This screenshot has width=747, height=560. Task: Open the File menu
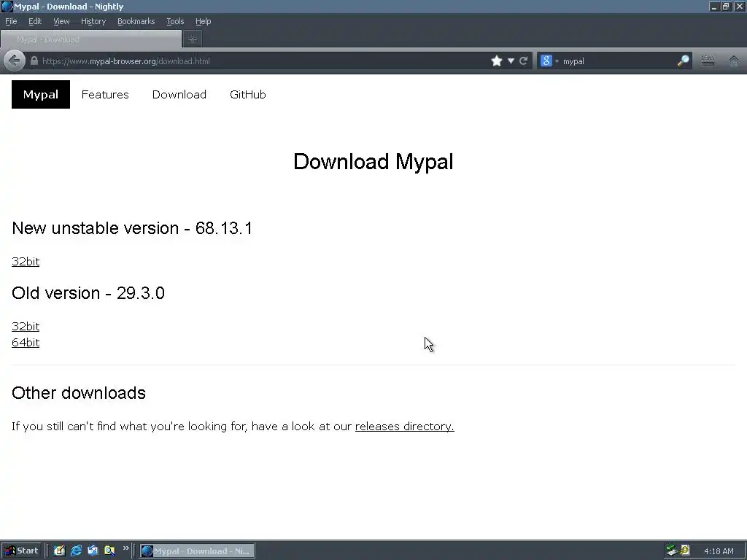pyautogui.click(x=11, y=21)
